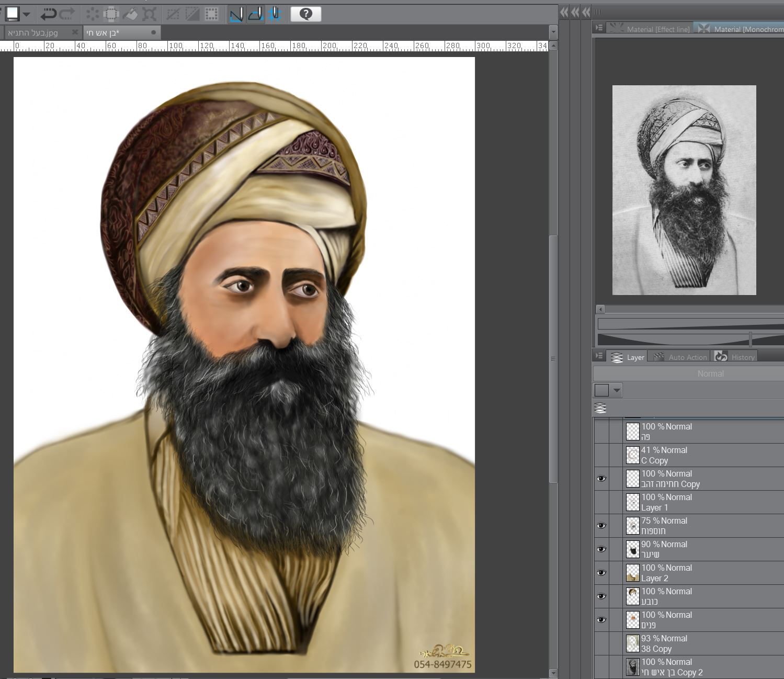Image resolution: width=784 pixels, height=679 pixels.
Task: Open help with question mark button
Action: 305,14
